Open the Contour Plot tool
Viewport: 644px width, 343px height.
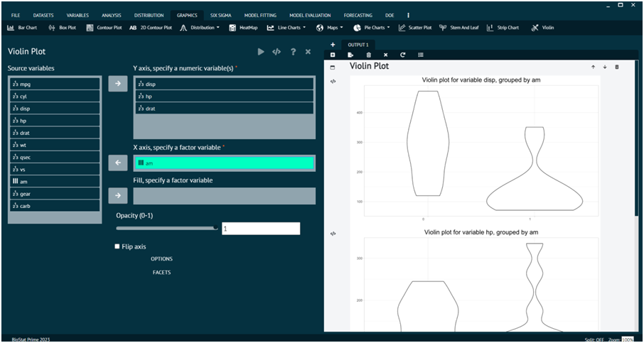pyautogui.click(x=104, y=28)
